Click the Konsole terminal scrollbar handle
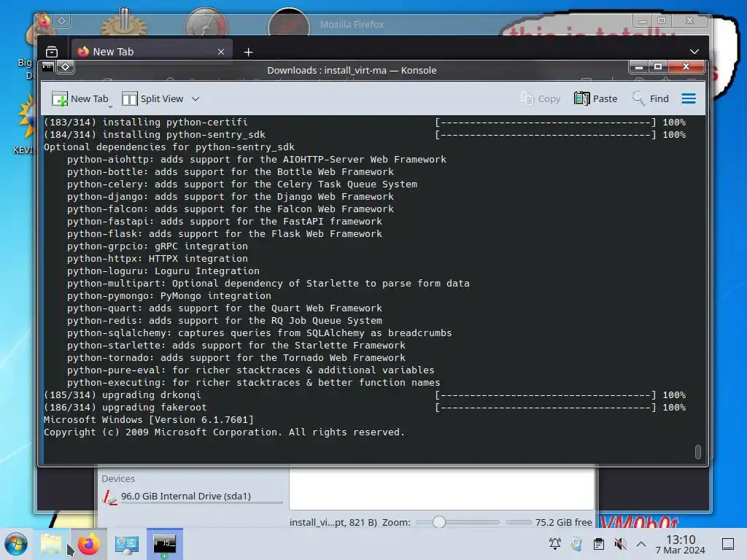Viewport: 747px width, 560px height. click(698, 451)
